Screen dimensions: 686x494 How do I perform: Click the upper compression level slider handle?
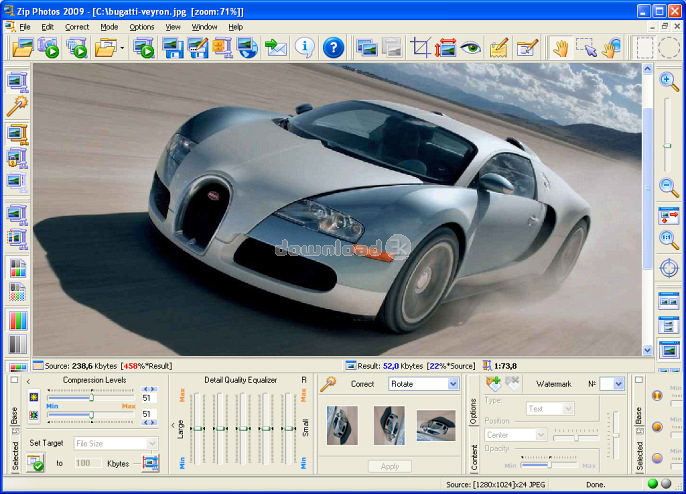(x=91, y=397)
